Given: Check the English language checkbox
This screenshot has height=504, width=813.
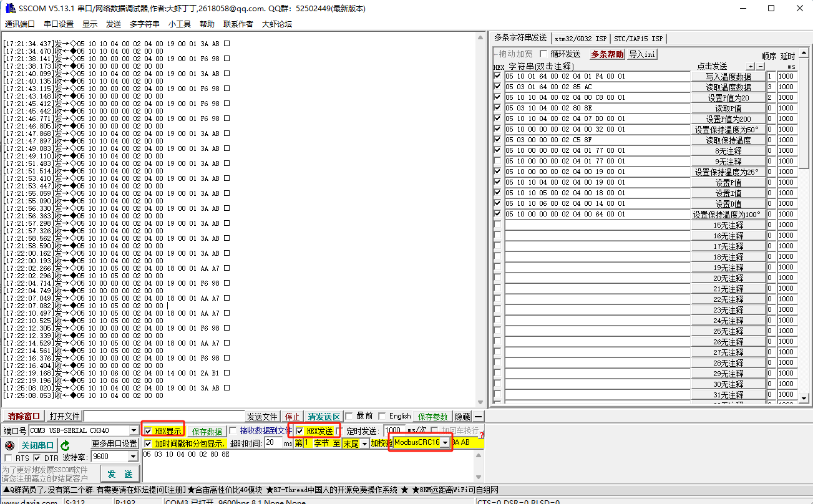Looking at the screenshot, I should (381, 416).
